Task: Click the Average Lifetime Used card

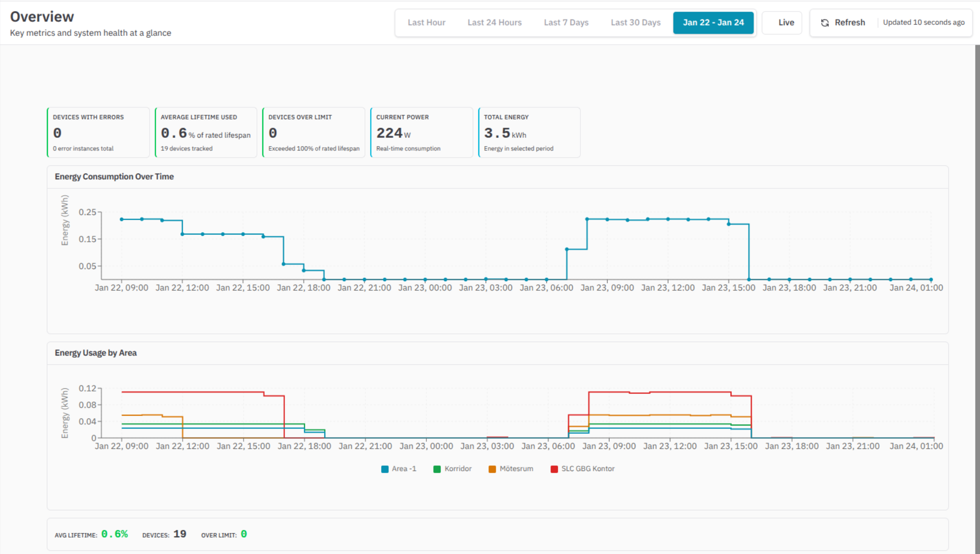Action: (206, 133)
